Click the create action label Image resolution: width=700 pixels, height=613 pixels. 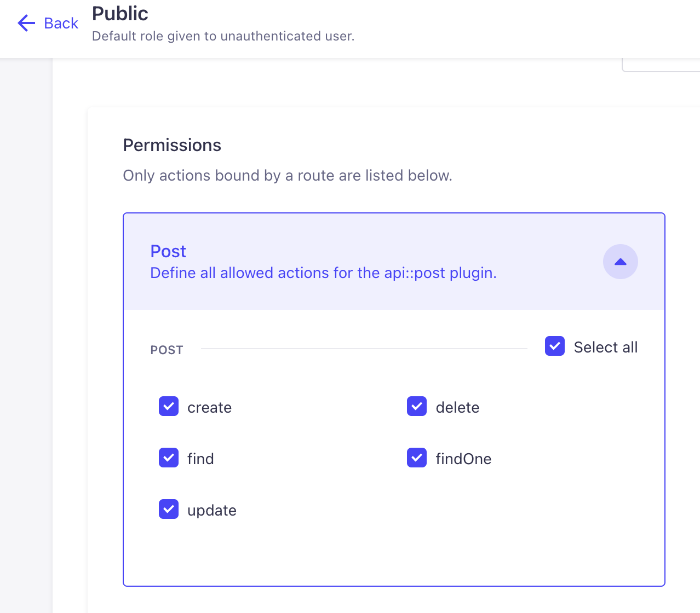(209, 408)
